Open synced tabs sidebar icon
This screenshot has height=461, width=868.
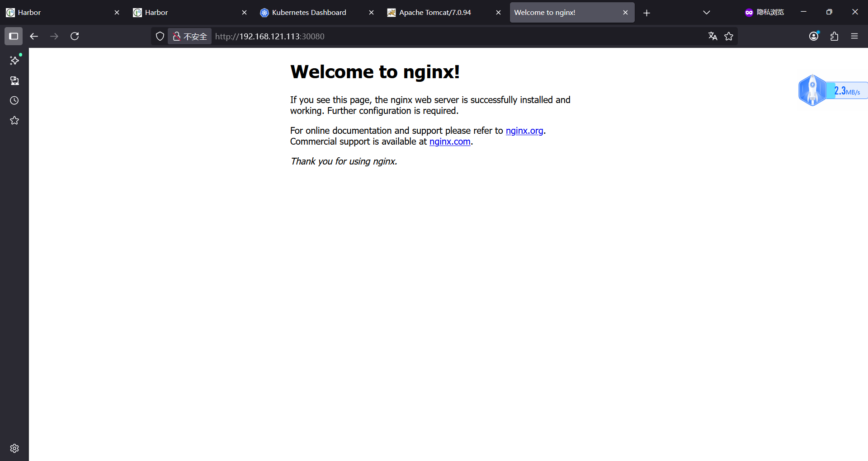[14, 80]
